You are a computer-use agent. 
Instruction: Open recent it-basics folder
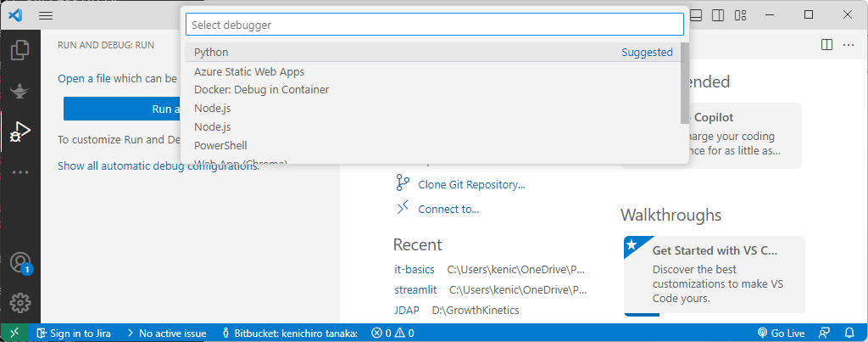(x=414, y=269)
